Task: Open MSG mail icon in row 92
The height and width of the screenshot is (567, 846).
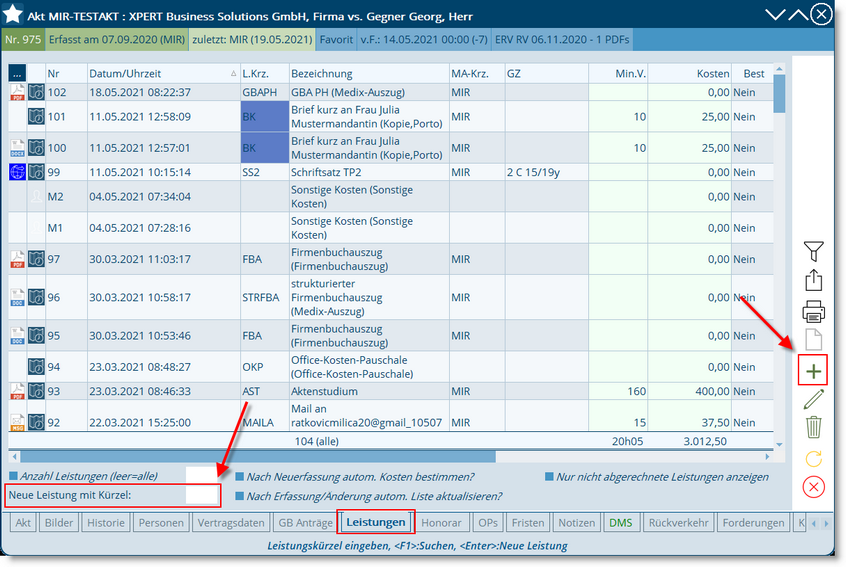Action: click(x=17, y=422)
